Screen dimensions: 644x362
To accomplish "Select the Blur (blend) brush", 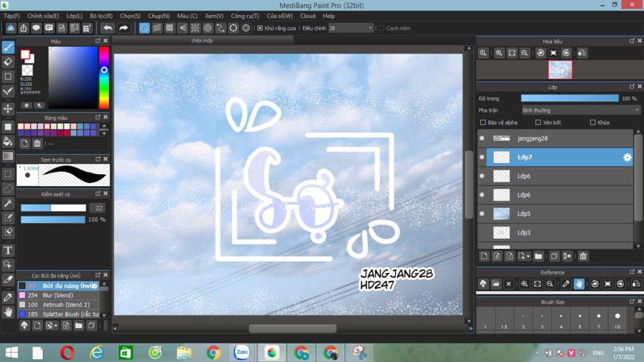I will [x=58, y=295].
